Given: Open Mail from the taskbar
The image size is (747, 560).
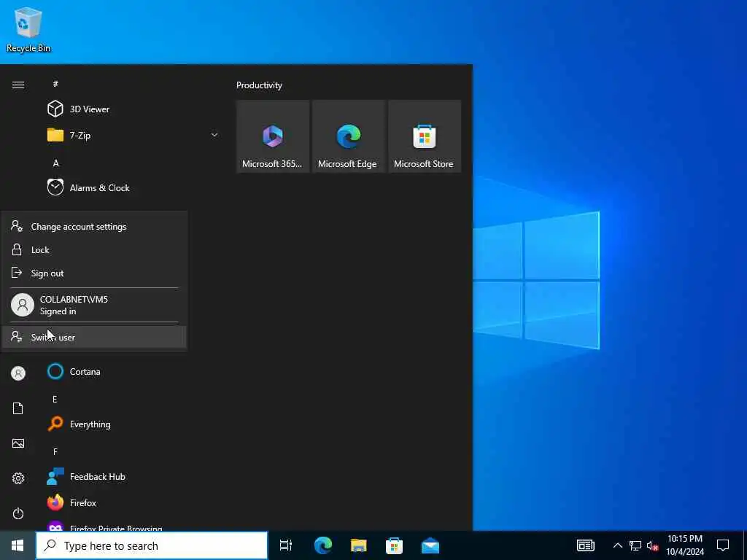Looking at the screenshot, I should tap(430, 545).
